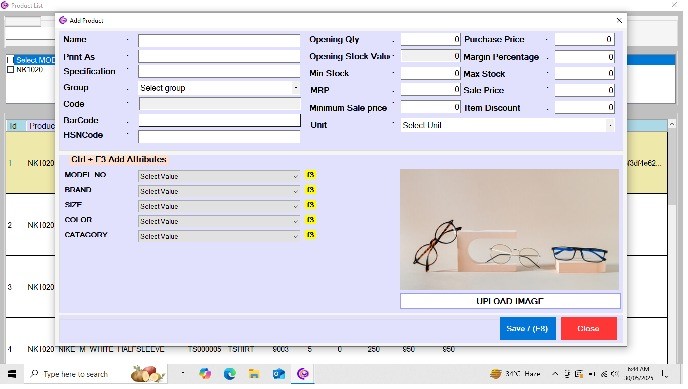Click the F3 icon beside COLOR
This screenshot has height=389, width=688.
click(311, 220)
